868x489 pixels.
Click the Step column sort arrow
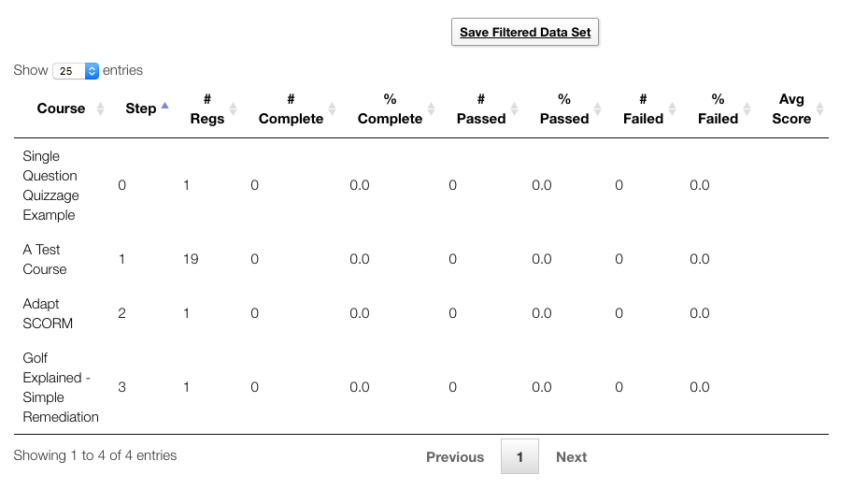165,108
